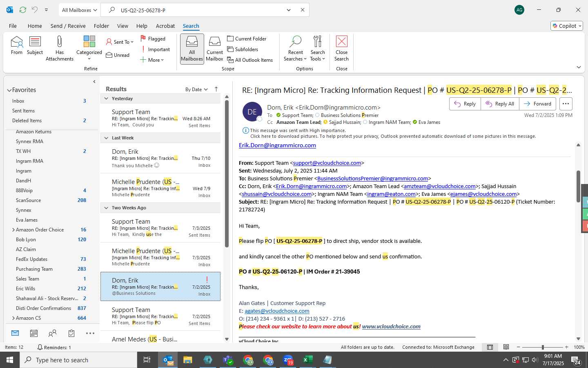This screenshot has width=588, height=368.
Task: Show only Unread messages
Action: point(118,55)
